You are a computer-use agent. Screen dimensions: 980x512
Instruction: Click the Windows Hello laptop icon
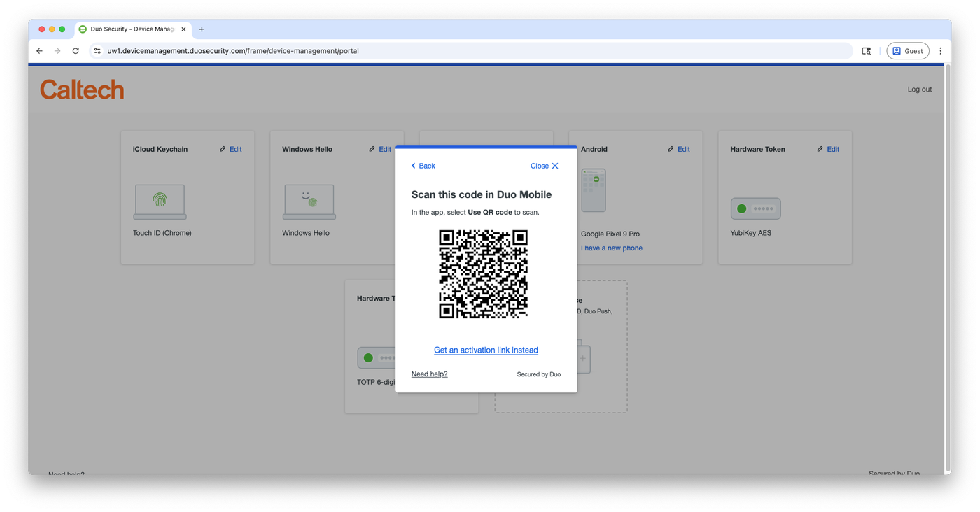(x=309, y=201)
